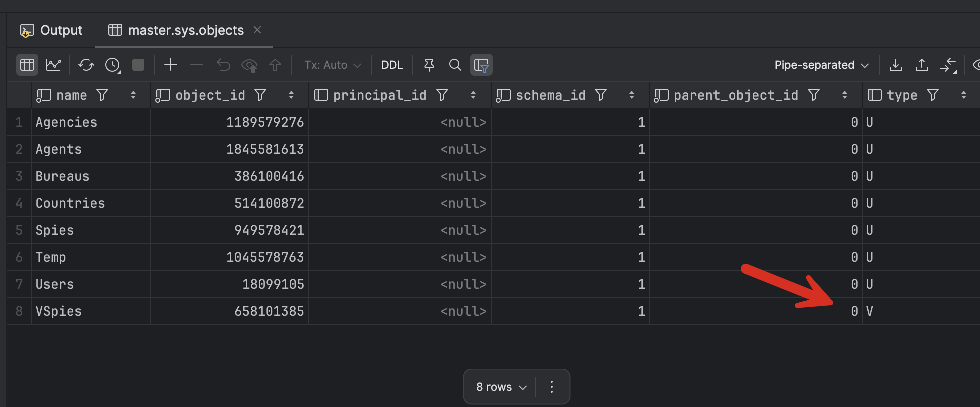Image resolution: width=980 pixels, height=407 pixels.
Task: Toggle the local filter button
Action: pyautogui.click(x=481, y=65)
